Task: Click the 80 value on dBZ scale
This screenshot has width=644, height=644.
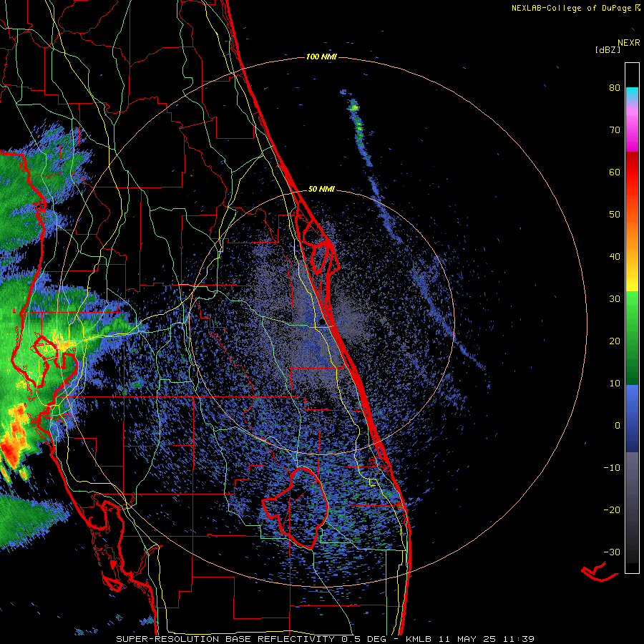Action: (615, 88)
